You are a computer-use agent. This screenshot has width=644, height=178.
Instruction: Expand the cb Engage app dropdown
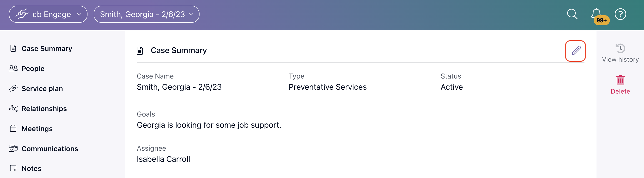click(48, 14)
